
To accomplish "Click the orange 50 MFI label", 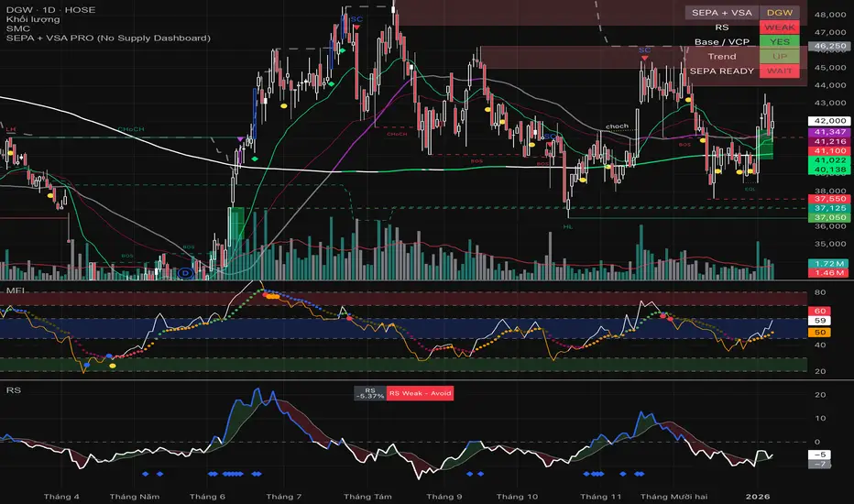I will point(820,333).
